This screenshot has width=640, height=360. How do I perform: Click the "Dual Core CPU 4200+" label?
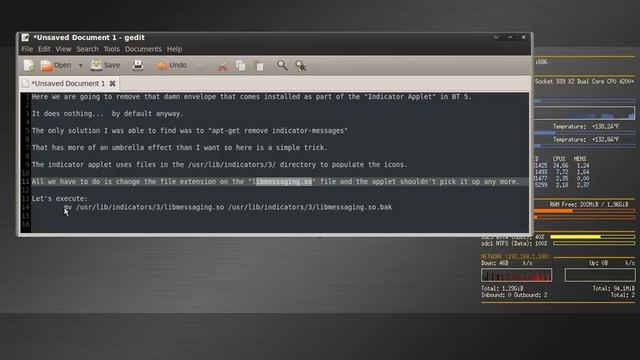point(604,82)
